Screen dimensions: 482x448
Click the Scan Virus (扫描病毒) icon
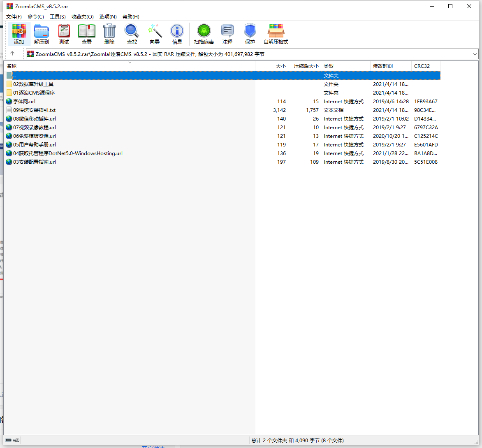point(204,34)
